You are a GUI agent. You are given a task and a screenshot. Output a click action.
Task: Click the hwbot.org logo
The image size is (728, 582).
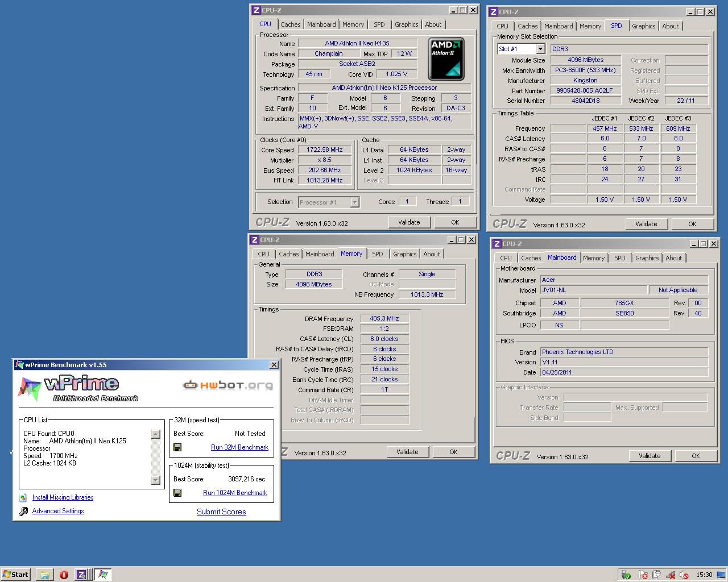click(227, 385)
